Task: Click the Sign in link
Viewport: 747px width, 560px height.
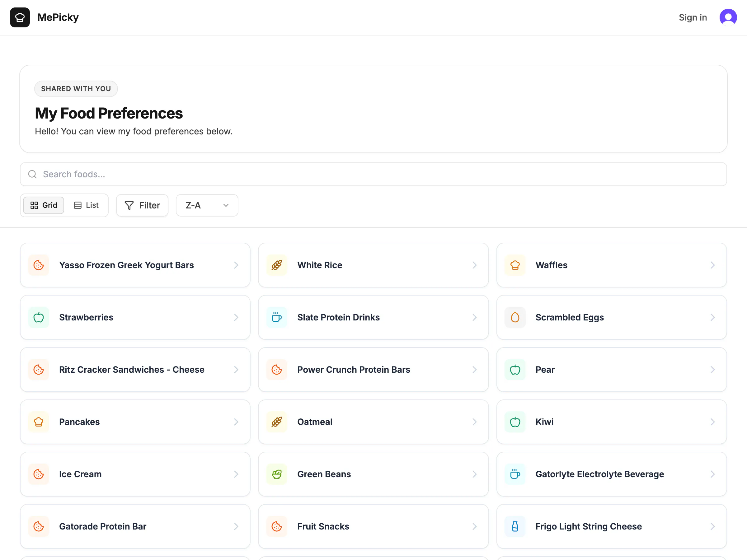Action: coord(693,17)
